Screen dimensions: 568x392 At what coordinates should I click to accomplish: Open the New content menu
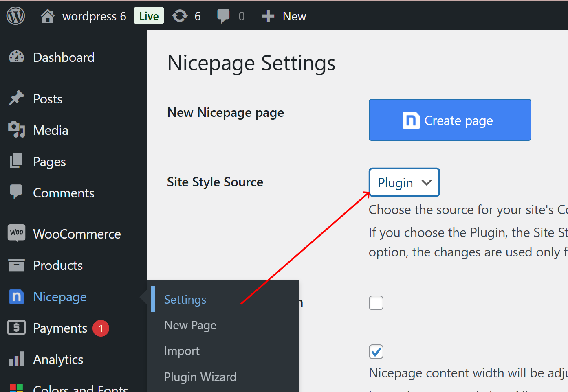point(294,16)
